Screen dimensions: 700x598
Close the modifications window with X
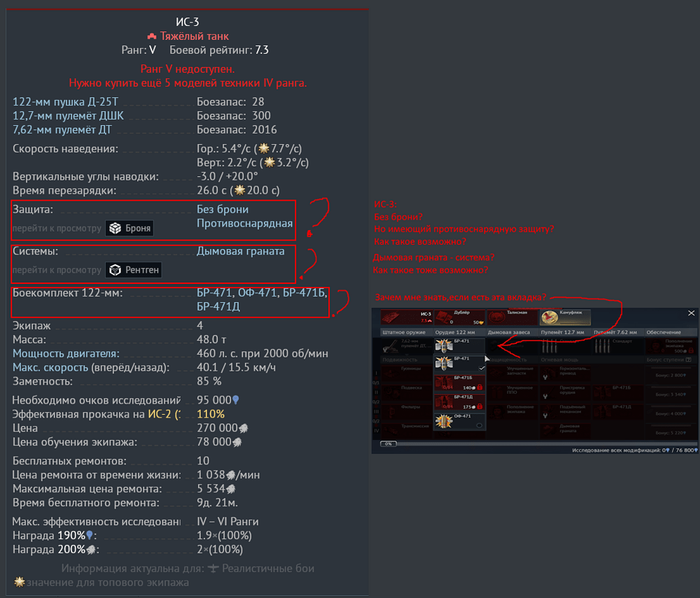click(691, 313)
